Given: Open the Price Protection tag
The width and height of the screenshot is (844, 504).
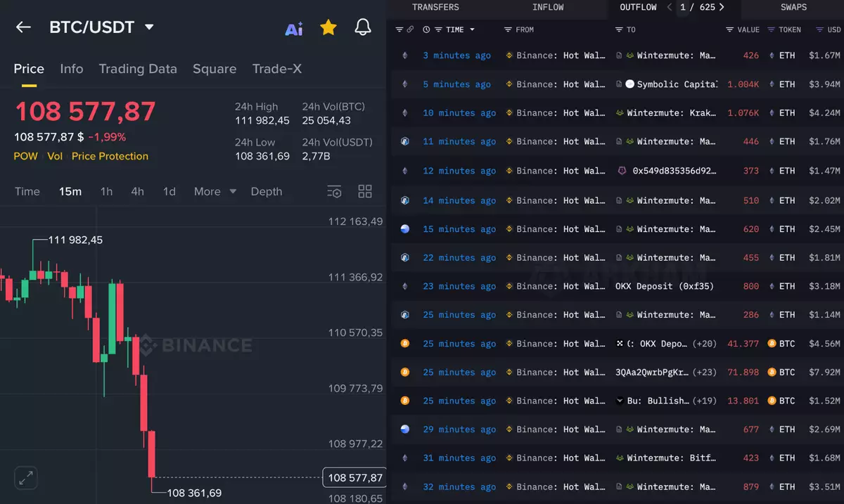Looking at the screenshot, I should click(x=110, y=156).
